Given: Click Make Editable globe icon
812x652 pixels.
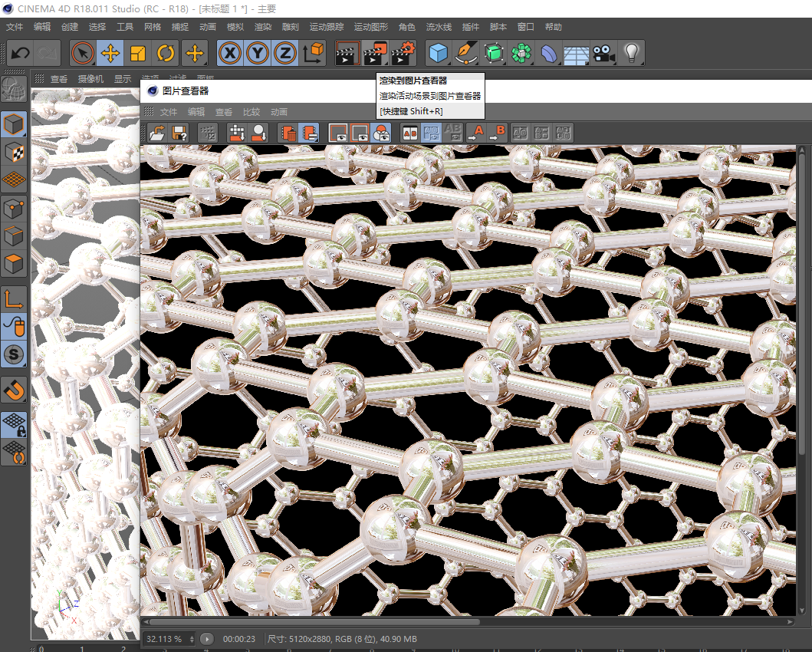Looking at the screenshot, I should [14, 89].
